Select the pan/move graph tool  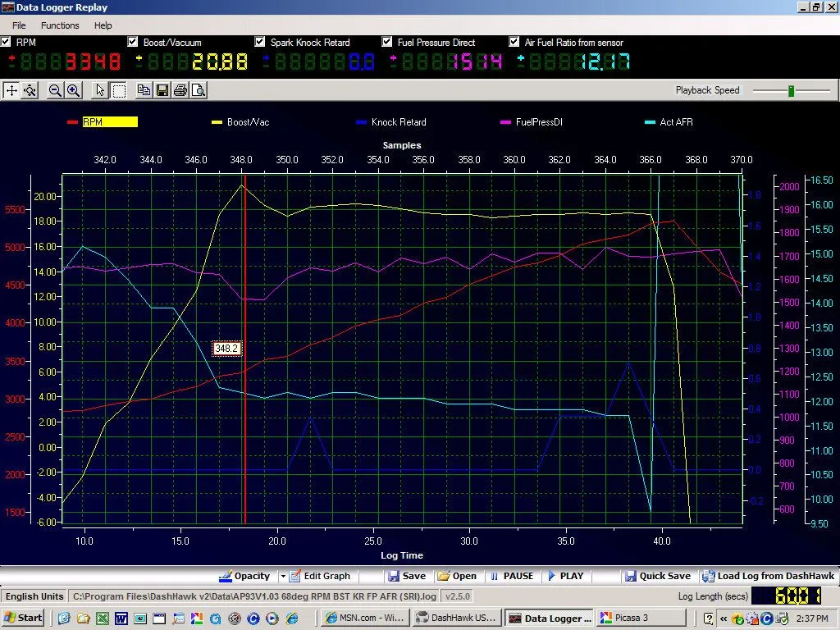[x=11, y=90]
